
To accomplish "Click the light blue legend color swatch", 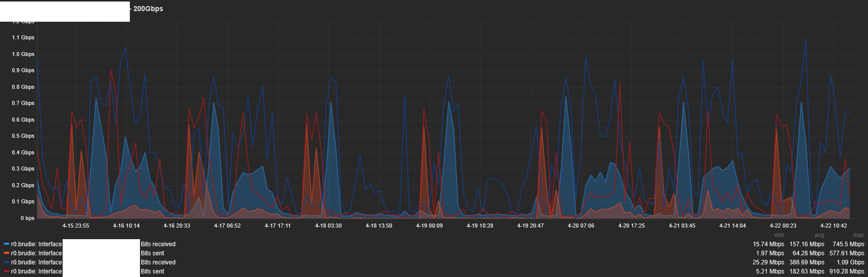I will tap(7, 244).
